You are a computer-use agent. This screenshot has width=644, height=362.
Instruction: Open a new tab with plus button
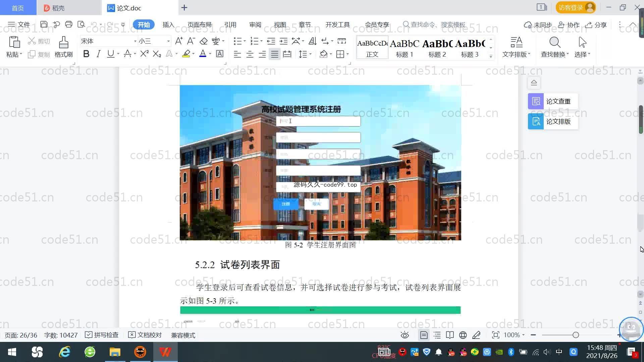click(184, 7)
